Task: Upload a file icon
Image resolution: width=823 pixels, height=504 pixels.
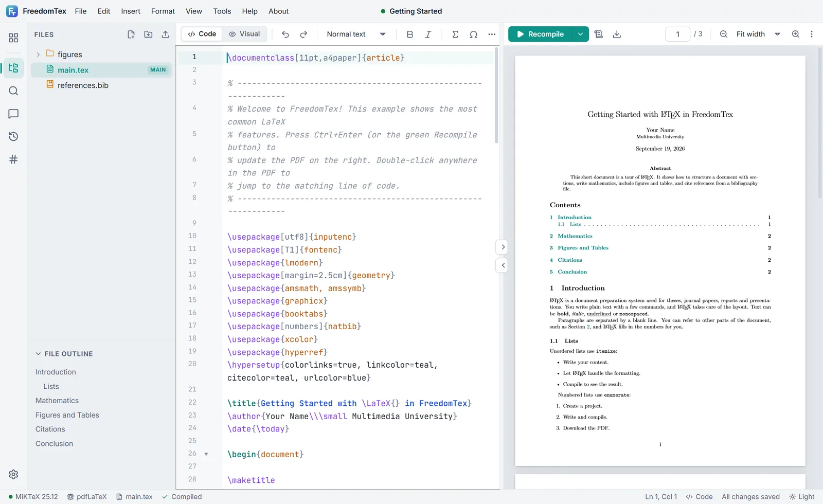Action: (165, 34)
